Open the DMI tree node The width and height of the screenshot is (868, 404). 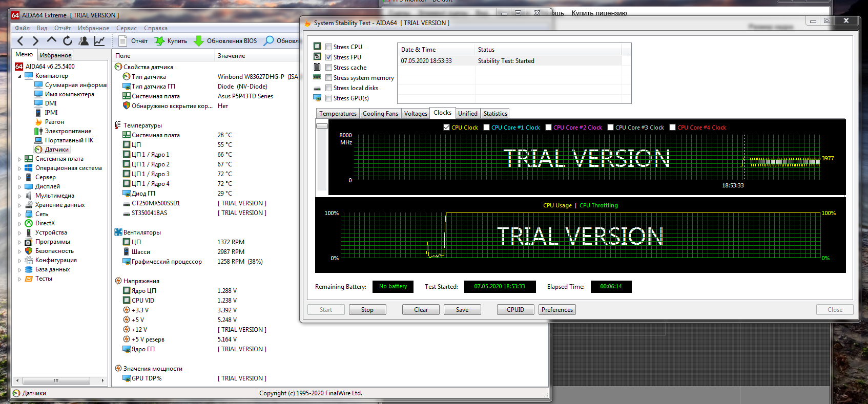[x=46, y=103]
